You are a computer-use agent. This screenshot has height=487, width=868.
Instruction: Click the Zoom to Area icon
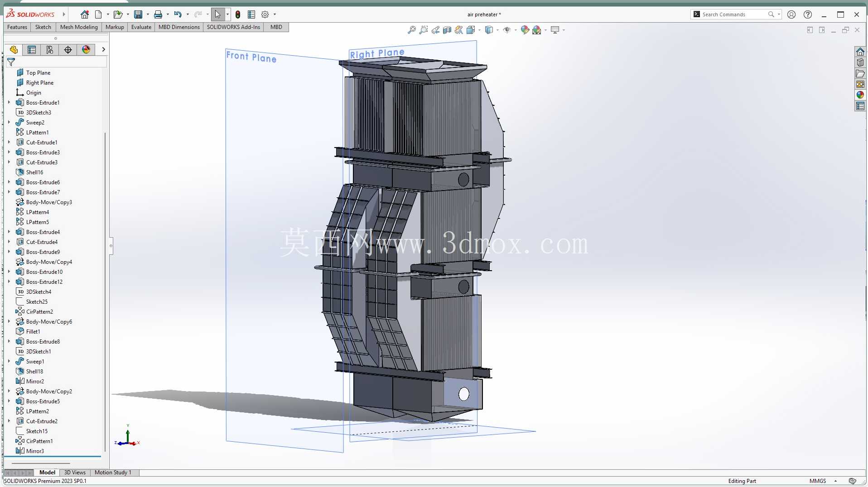pos(424,30)
